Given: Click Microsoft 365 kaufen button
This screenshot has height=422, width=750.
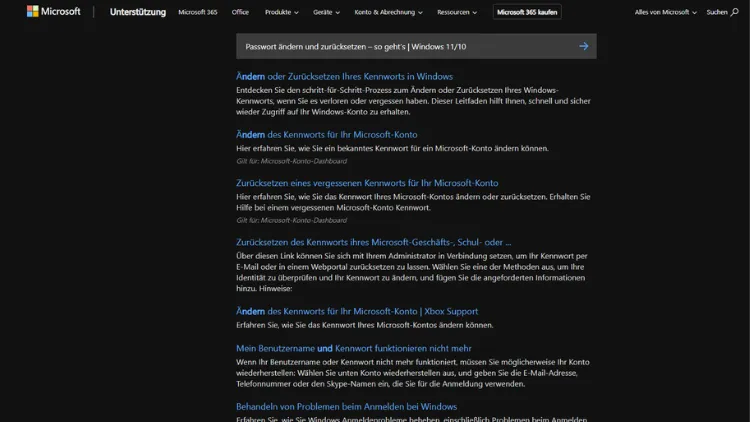Looking at the screenshot, I should [527, 12].
